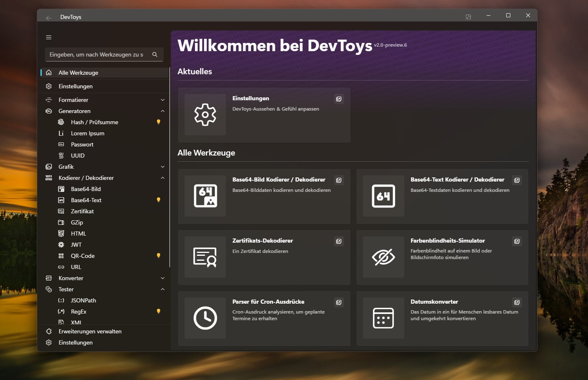
Task: Select the Generatoren category
Action: (x=105, y=111)
